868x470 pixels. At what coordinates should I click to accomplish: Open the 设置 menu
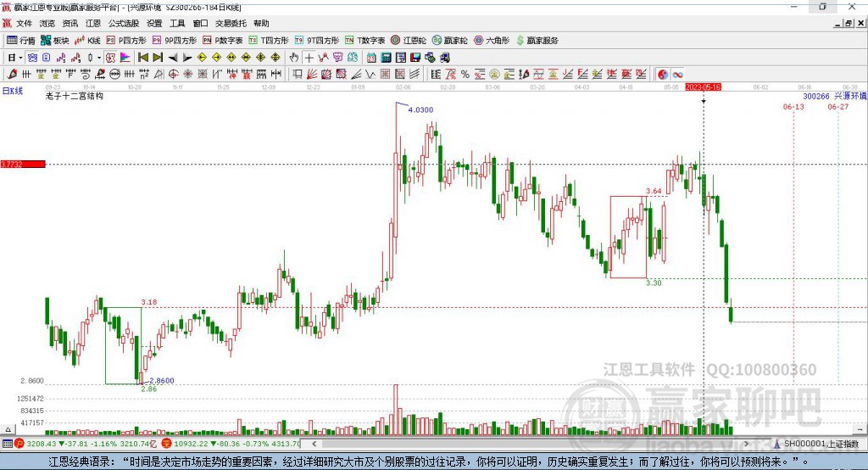click(x=154, y=23)
